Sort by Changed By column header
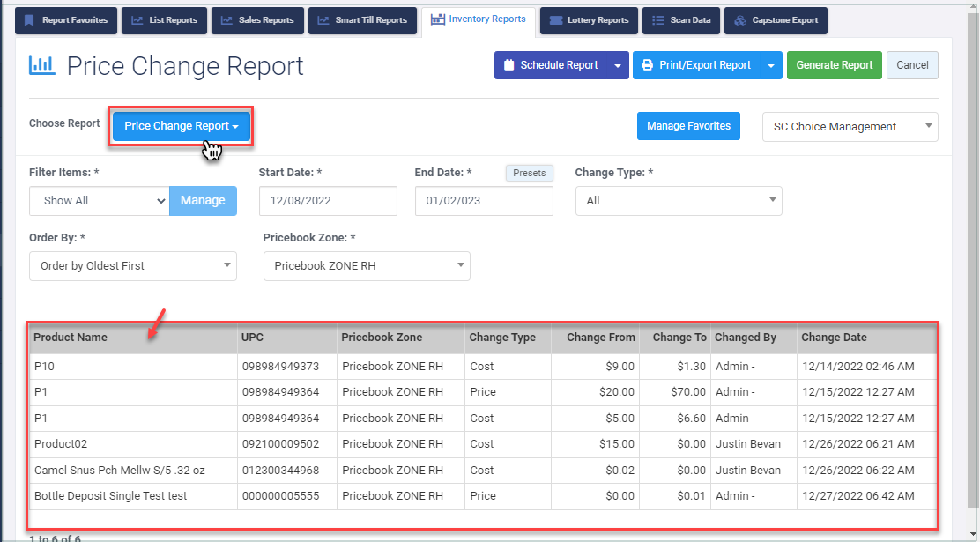The height and width of the screenshot is (542, 980). click(x=754, y=338)
